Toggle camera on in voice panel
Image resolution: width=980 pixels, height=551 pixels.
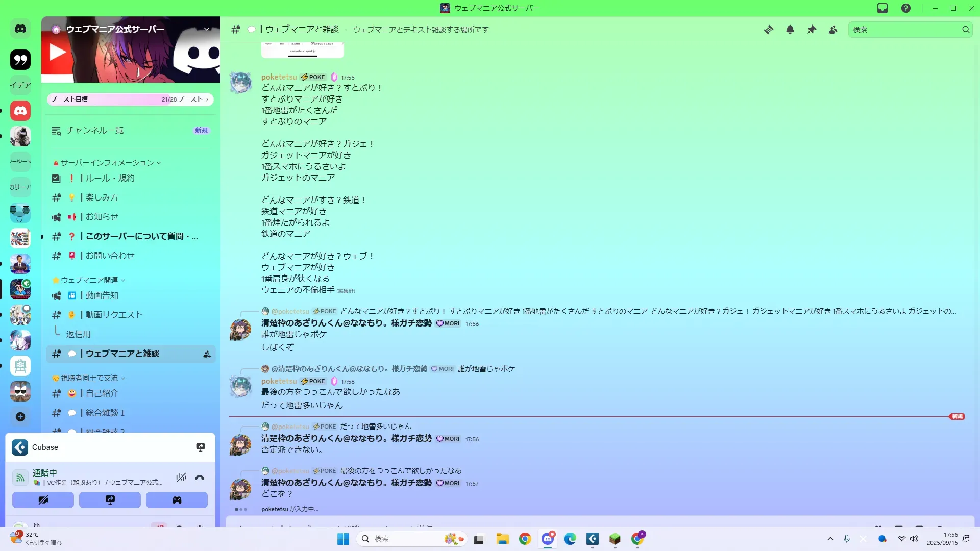[x=43, y=500]
